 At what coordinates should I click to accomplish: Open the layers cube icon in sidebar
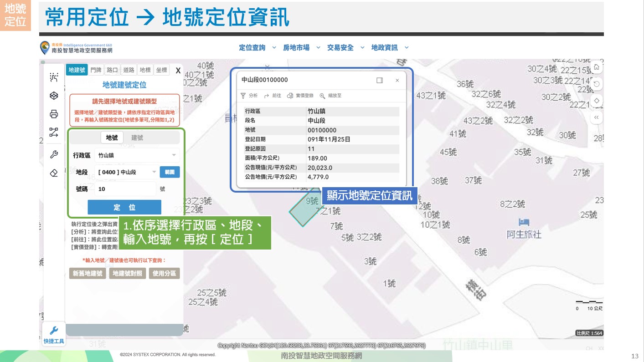pyautogui.click(x=54, y=96)
